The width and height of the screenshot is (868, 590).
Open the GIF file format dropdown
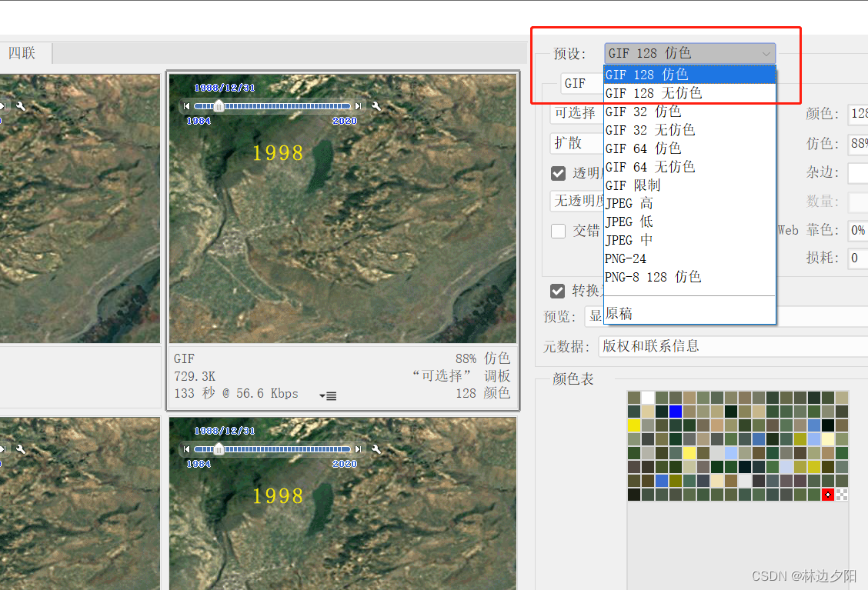point(582,84)
